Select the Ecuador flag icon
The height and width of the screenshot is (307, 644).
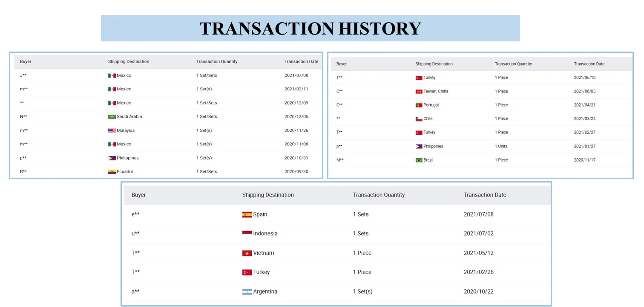tap(112, 171)
